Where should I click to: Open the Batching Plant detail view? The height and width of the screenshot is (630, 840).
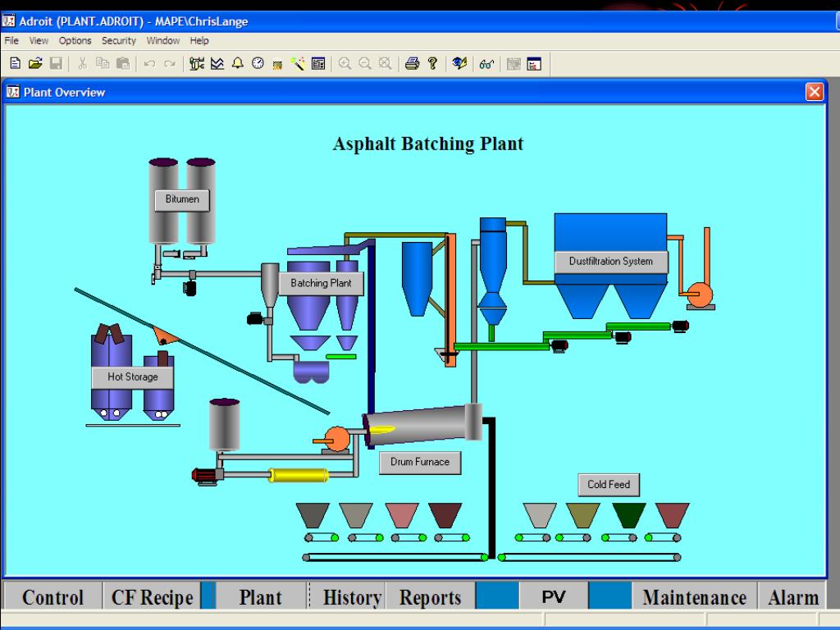[x=321, y=283]
